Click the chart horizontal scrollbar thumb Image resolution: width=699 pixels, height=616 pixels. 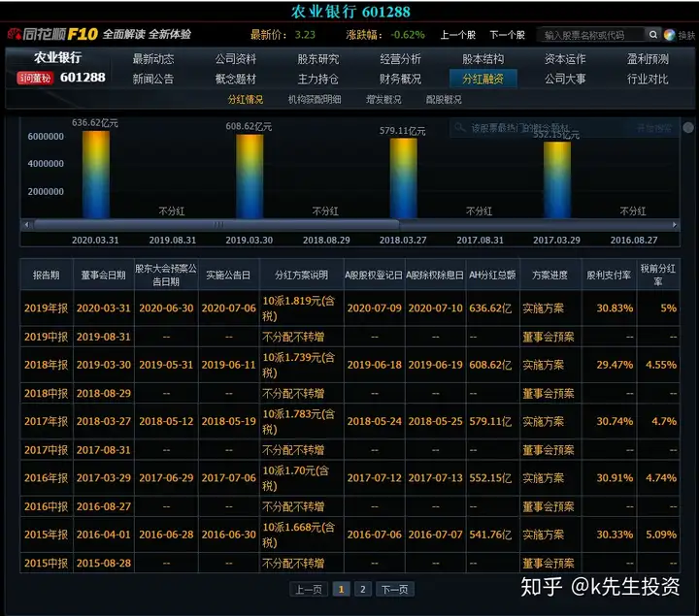[216, 224]
